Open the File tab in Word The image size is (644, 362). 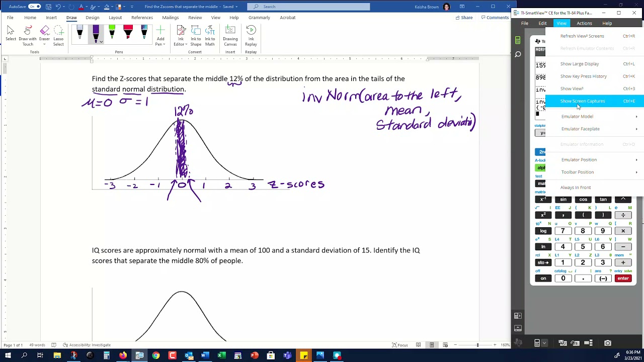pos(10,18)
